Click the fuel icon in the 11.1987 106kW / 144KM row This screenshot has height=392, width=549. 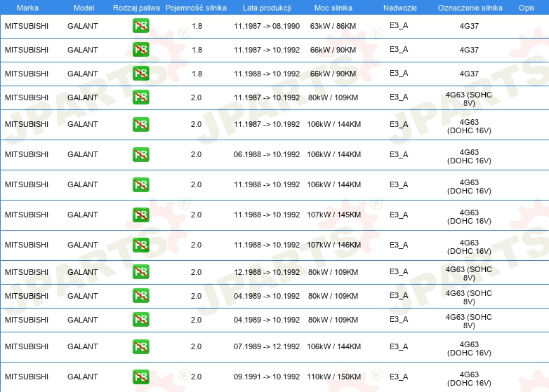tap(140, 125)
